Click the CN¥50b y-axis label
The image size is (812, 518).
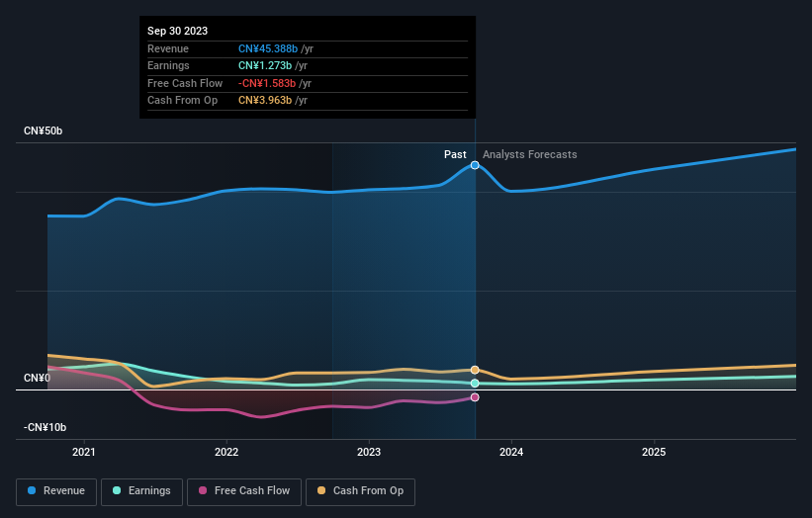[43, 130]
